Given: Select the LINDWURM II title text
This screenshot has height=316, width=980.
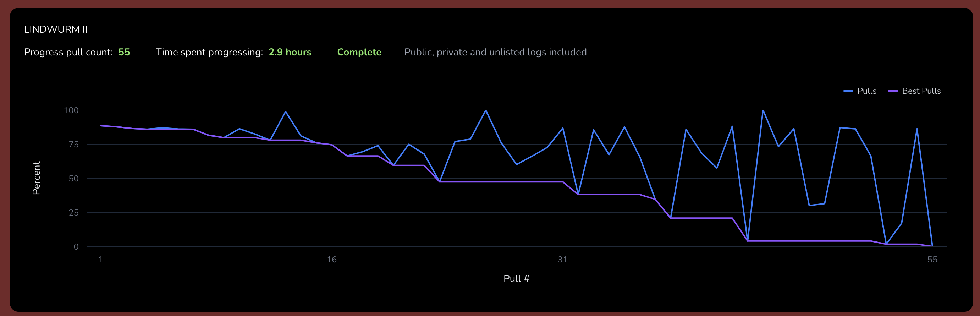Looking at the screenshot, I should click(x=56, y=29).
